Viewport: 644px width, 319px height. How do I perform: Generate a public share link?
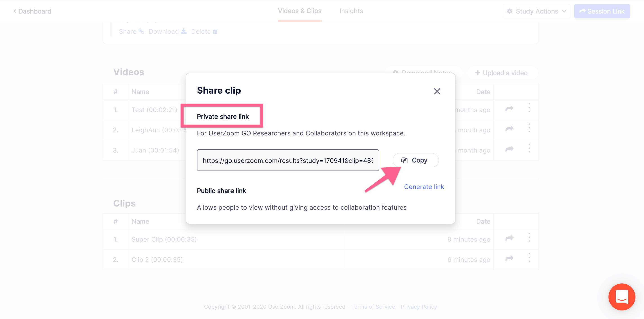pos(424,187)
